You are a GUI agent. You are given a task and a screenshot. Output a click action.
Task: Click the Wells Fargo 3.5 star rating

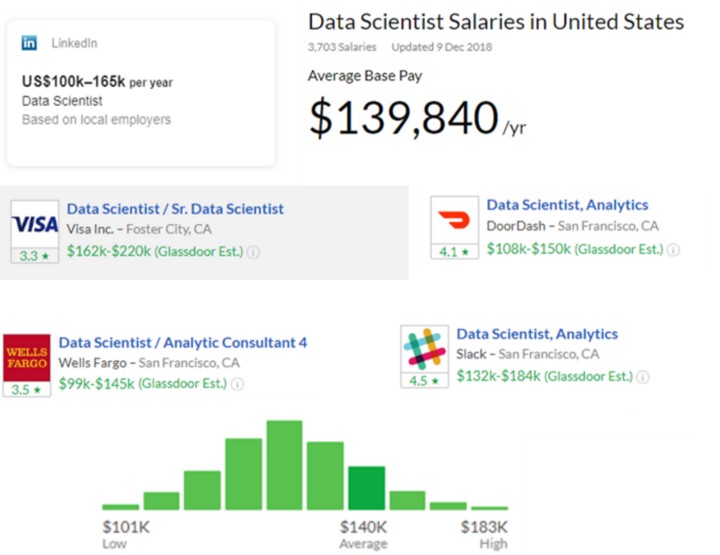coord(27,389)
